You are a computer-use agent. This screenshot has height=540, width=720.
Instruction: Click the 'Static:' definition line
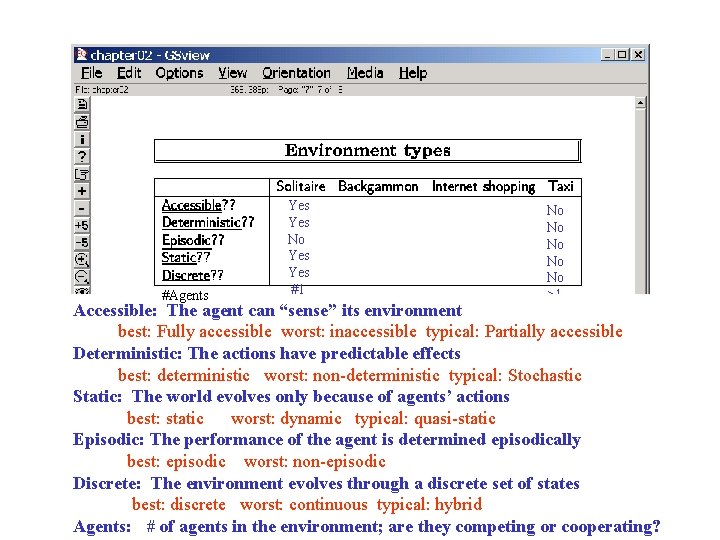coord(291,397)
